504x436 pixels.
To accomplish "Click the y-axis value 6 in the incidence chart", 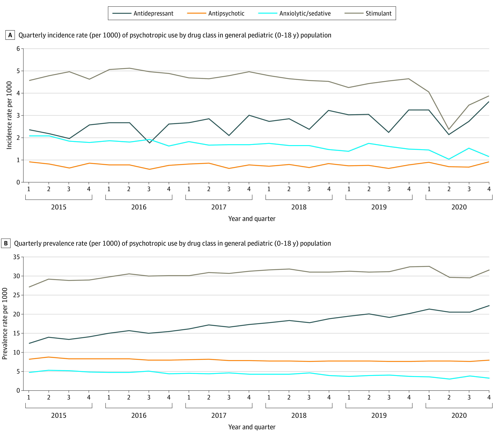I will tap(18, 49).
